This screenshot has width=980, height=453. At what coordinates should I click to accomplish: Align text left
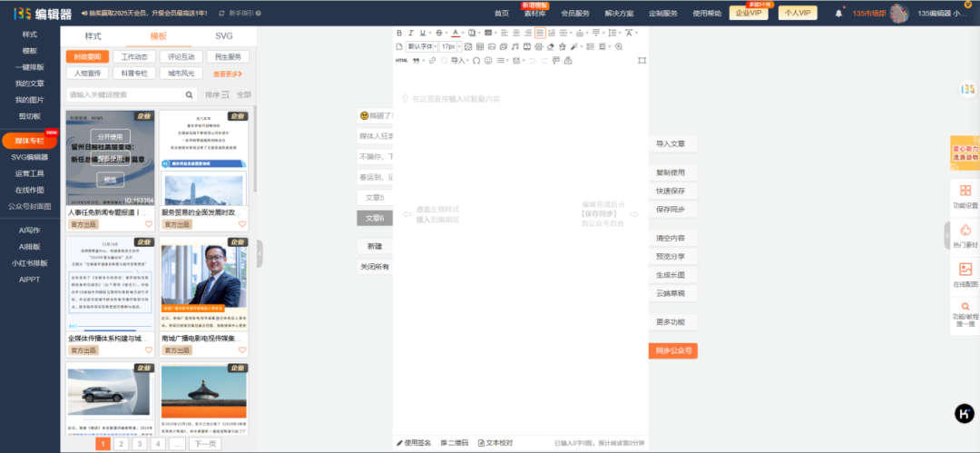pyautogui.click(x=505, y=33)
